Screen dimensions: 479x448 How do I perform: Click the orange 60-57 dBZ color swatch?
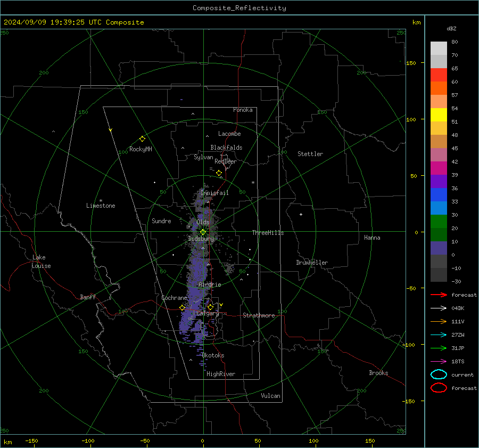(x=439, y=88)
